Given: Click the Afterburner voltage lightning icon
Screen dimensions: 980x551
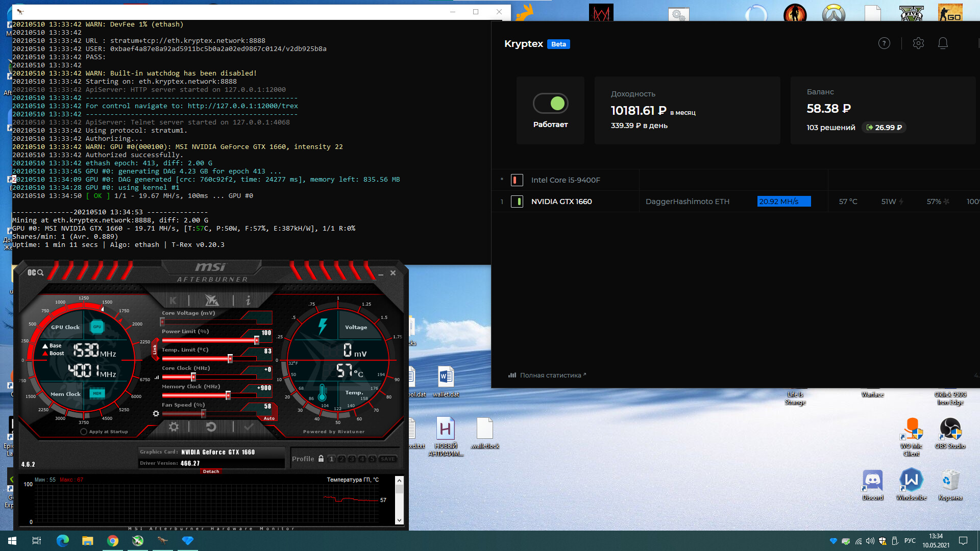Looking at the screenshot, I should coord(323,327).
